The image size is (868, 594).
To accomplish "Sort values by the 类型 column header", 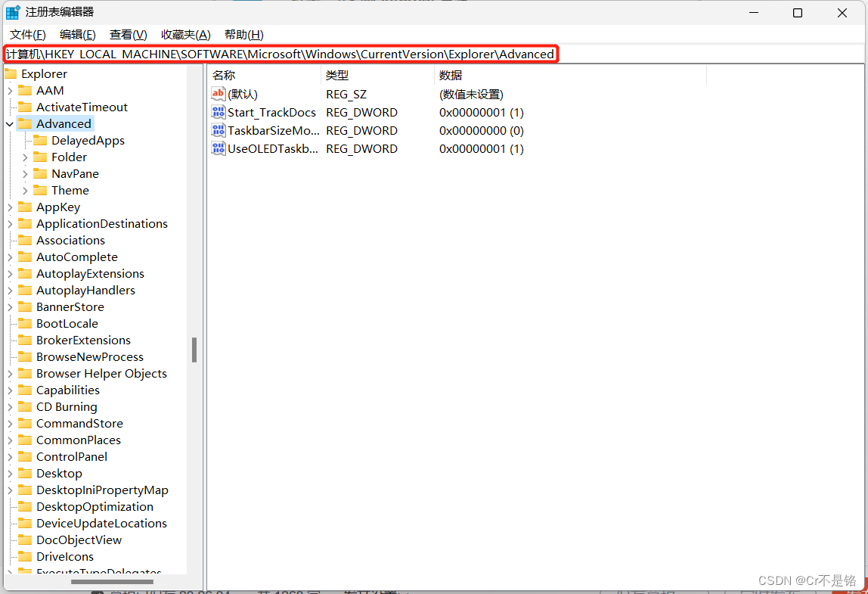I will coord(377,76).
